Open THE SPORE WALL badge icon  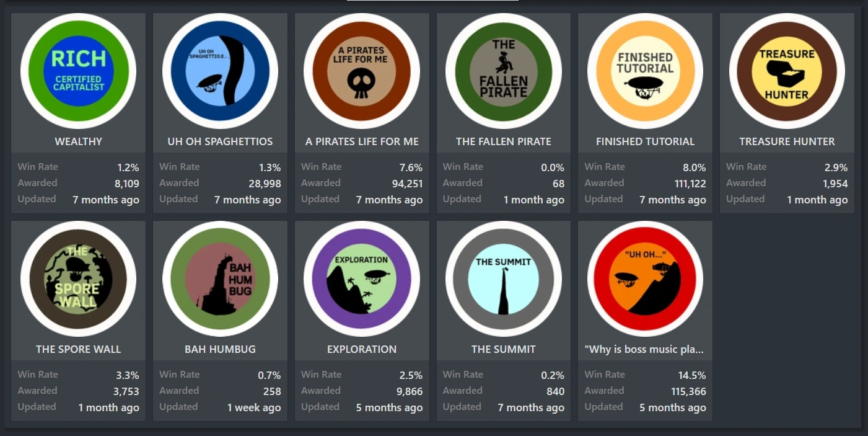pyautogui.click(x=78, y=278)
